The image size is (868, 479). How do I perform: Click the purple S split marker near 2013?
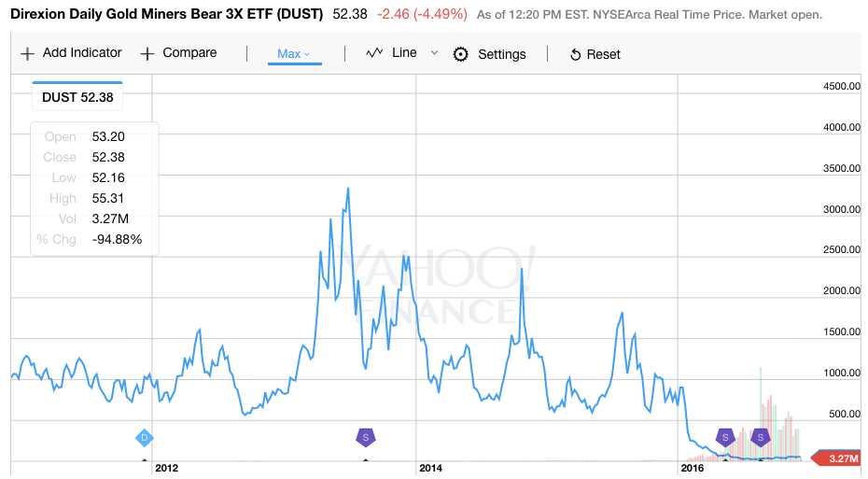coord(365,438)
